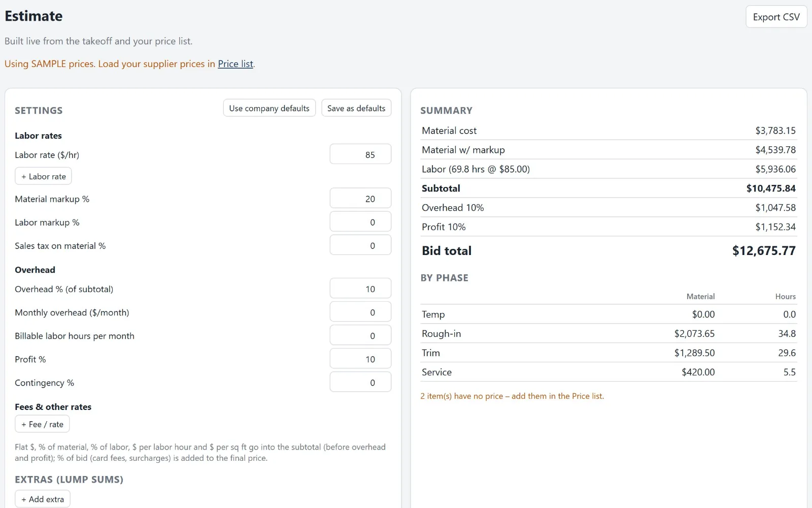
Task: Focus the Labor rate ($/hr) field
Action: 360,154
